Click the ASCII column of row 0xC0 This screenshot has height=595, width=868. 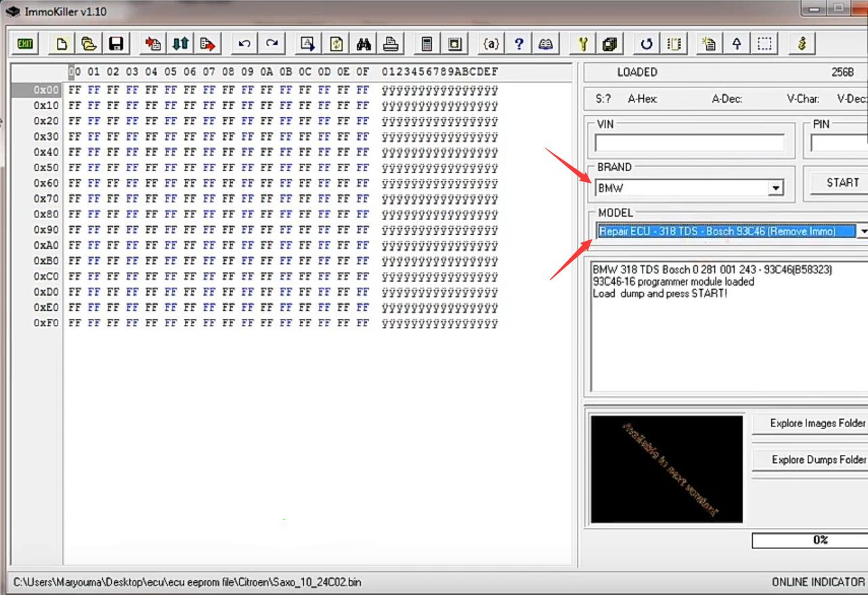pyautogui.click(x=440, y=277)
